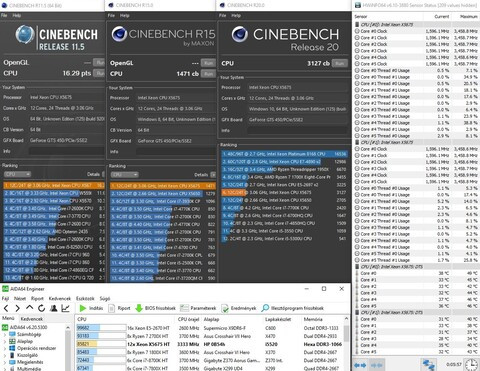Open File menu in Cinebench R20
Screen dimensions: 480x371
point(223,15)
